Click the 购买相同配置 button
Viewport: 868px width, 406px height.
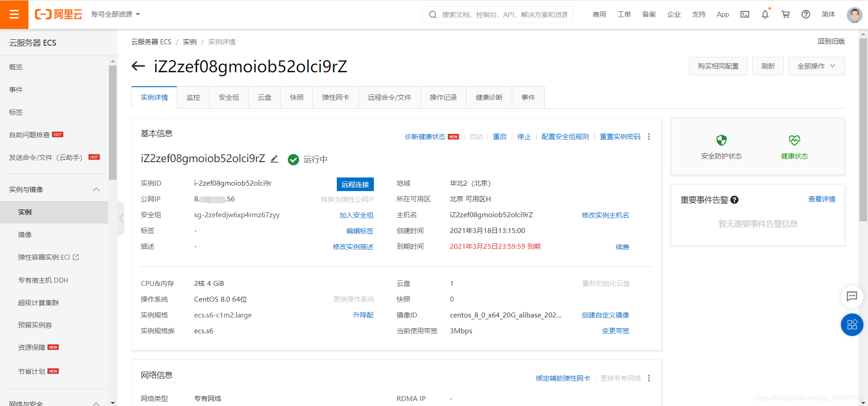[x=718, y=66]
